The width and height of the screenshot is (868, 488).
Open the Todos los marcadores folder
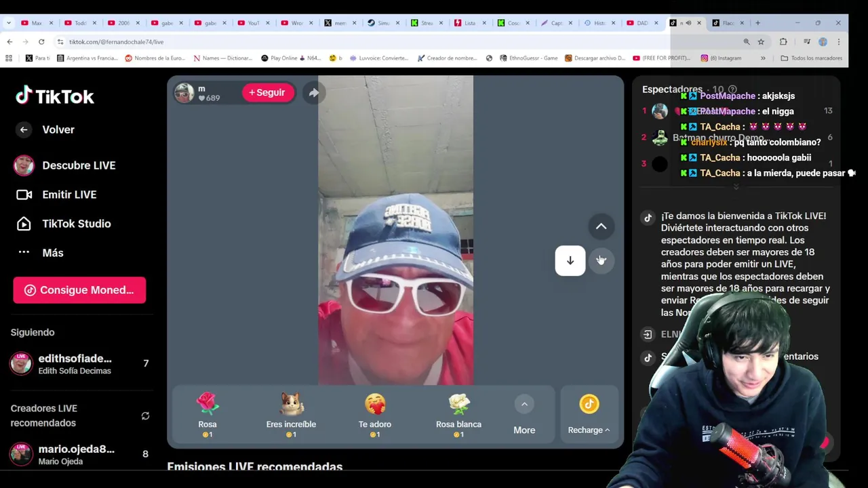tap(811, 58)
